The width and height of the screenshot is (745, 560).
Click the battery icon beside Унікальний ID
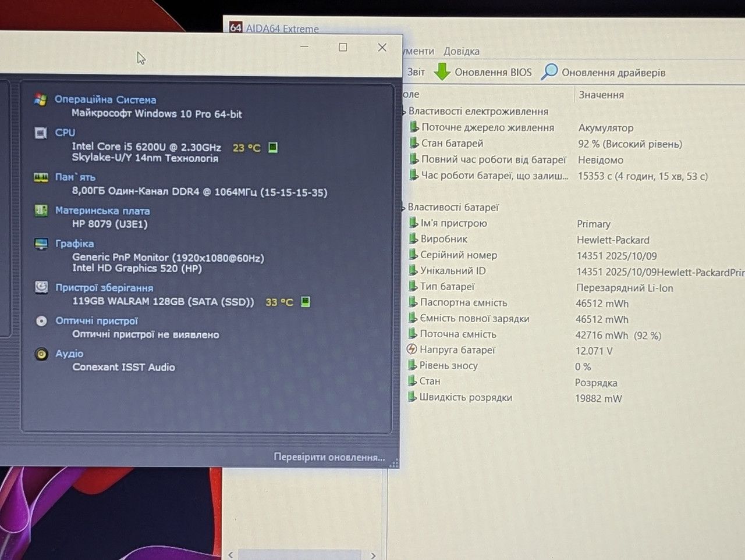click(x=413, y=270)
